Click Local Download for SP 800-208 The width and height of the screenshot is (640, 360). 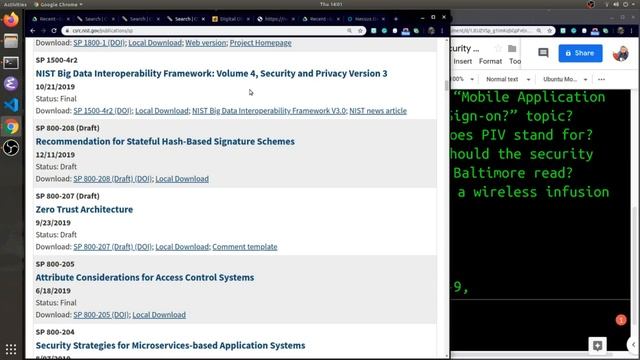pyautogui.click(x=182, y=179)
